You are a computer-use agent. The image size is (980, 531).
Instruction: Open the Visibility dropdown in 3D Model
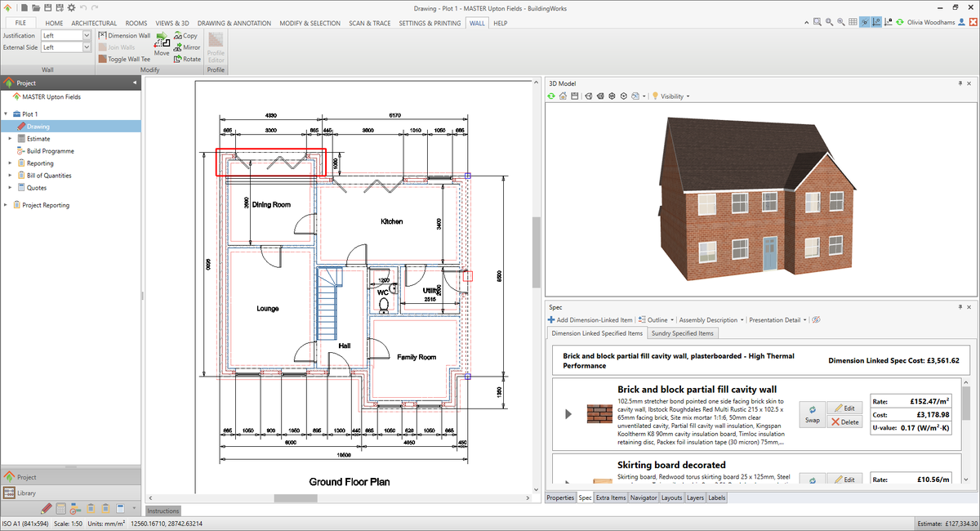tap(671, 96)
